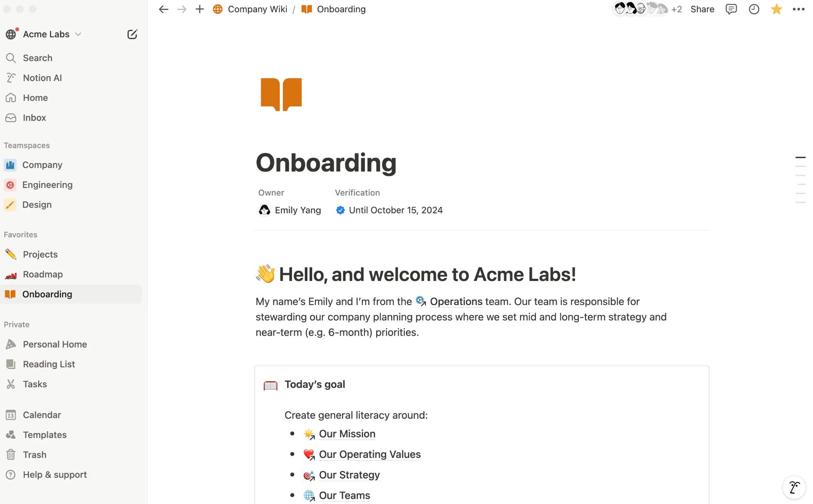Image resolution: width=813 pixels, height=504 pixels.
Task: Toggle the favorite star icon
Action: [x=776, y=9]
